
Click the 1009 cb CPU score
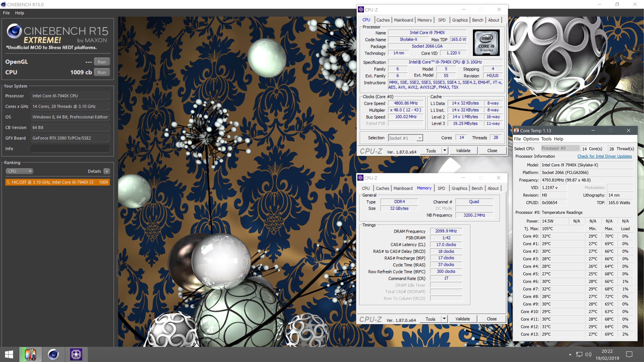[x=81, y=72]
